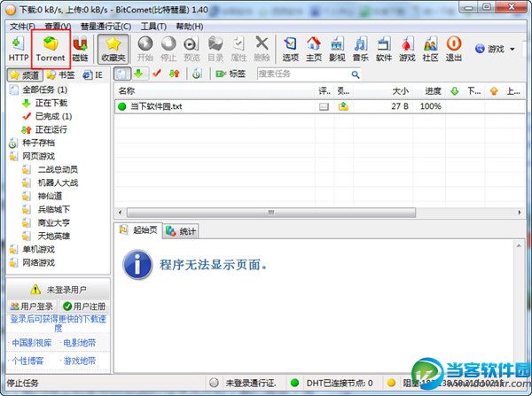The width and height of the screenshot is (532, 396).
Task: Open the 彗星通行证(C) menu
Action: [106, 27]
